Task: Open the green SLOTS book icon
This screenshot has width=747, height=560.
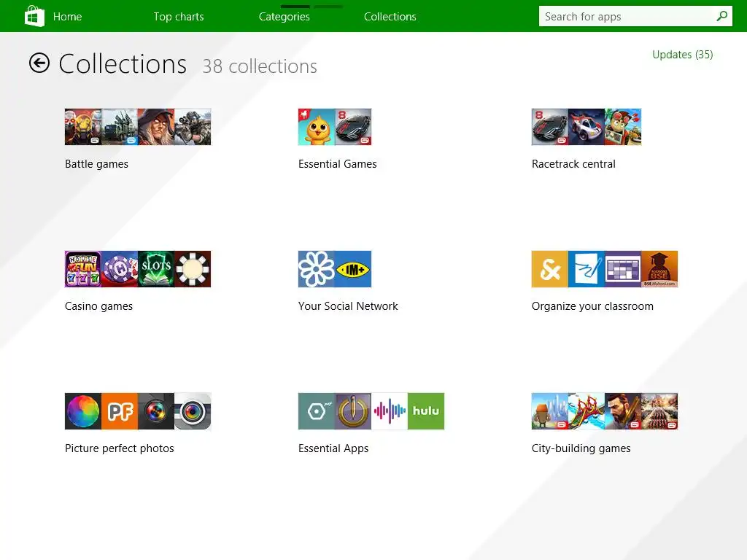Action: [x=156, y=269]
